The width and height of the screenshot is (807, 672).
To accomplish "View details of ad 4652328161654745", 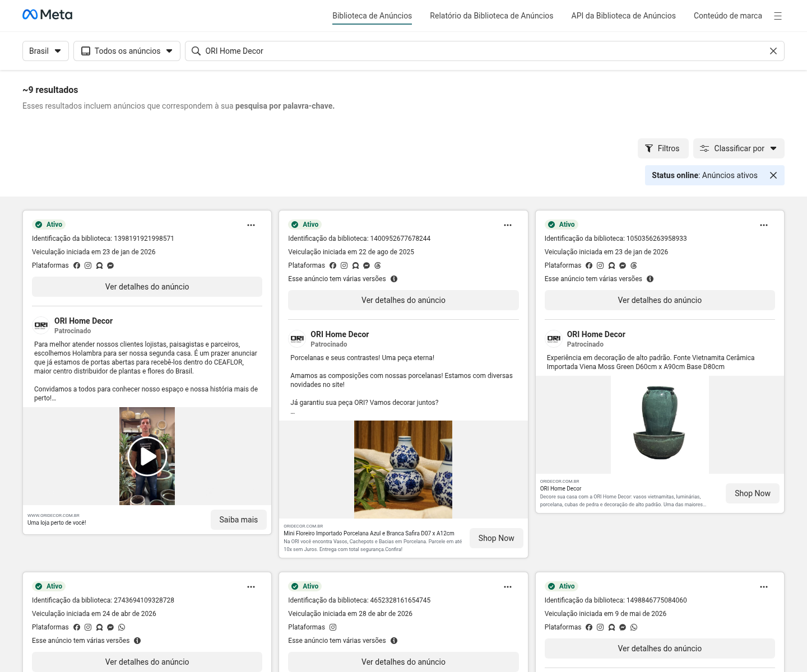I will [403, 662].
